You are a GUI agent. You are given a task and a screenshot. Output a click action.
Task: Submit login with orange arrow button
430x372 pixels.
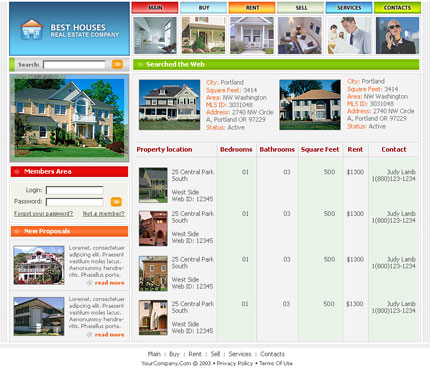(x=116, y=201)
